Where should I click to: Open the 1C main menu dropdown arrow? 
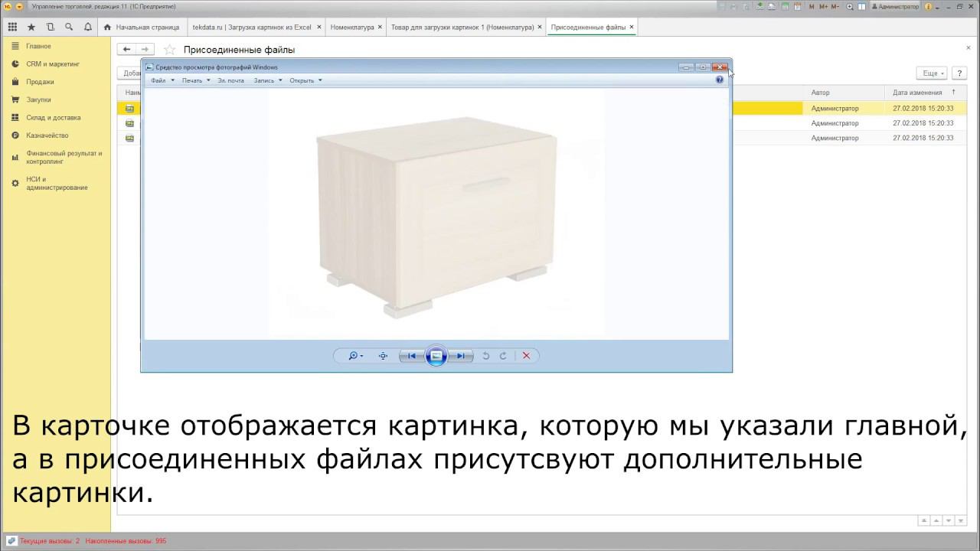coord(19,6)
